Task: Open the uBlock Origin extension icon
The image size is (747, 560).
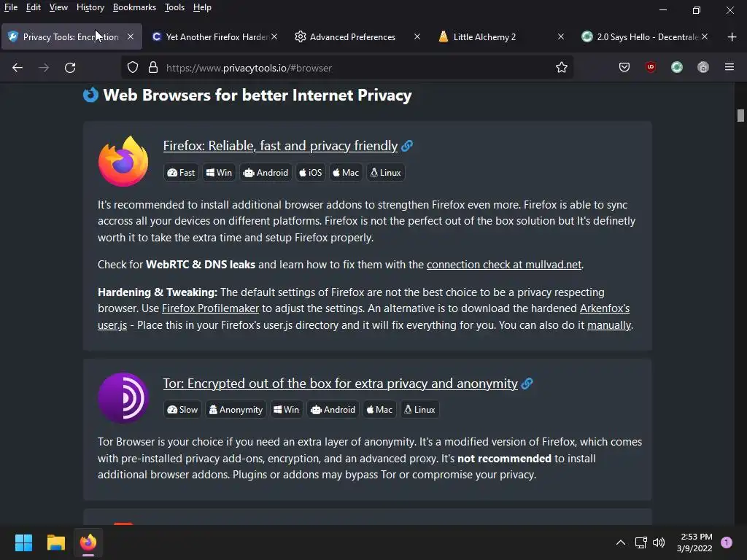Action: click(x=650, y=67)
